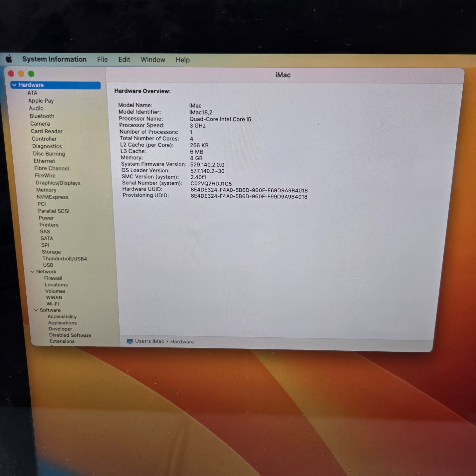
Task: Click the Hardware Overview heading
Action: (142, 91)
